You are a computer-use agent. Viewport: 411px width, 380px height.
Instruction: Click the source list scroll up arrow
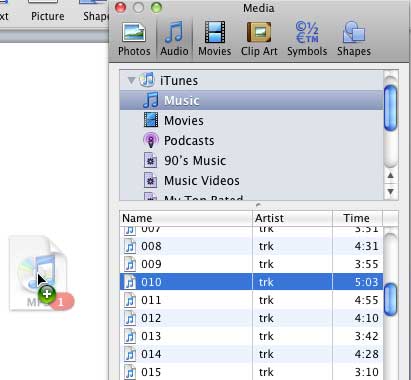(x=391, y=175)
